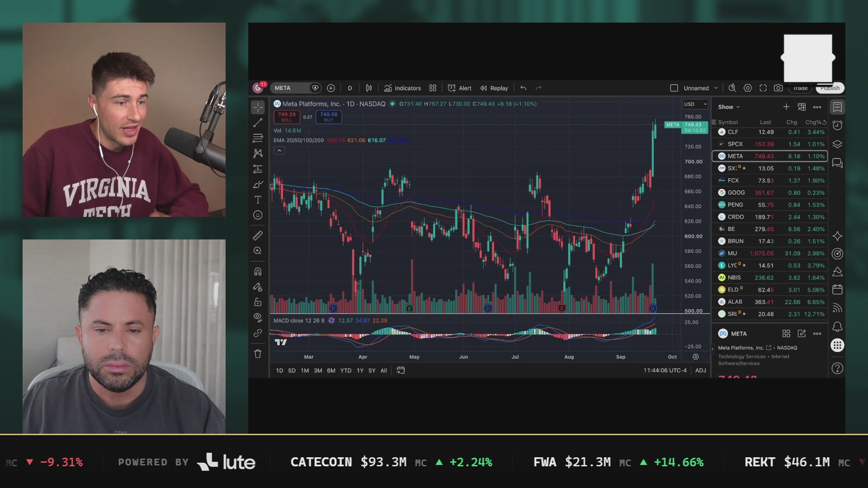The image size is (868, 488).
Task: Select the GOOG watchlist row
Action: click(x=770, y=192)
